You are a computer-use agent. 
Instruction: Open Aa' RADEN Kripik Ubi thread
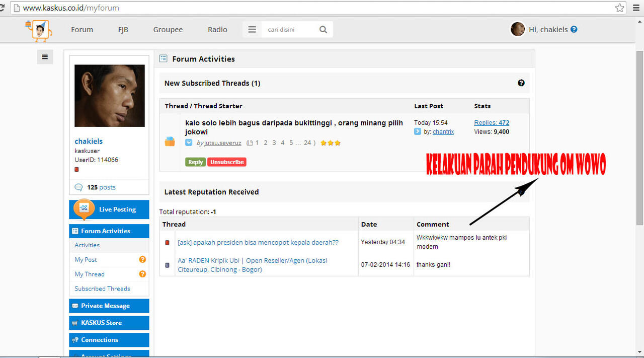point(252,265)
